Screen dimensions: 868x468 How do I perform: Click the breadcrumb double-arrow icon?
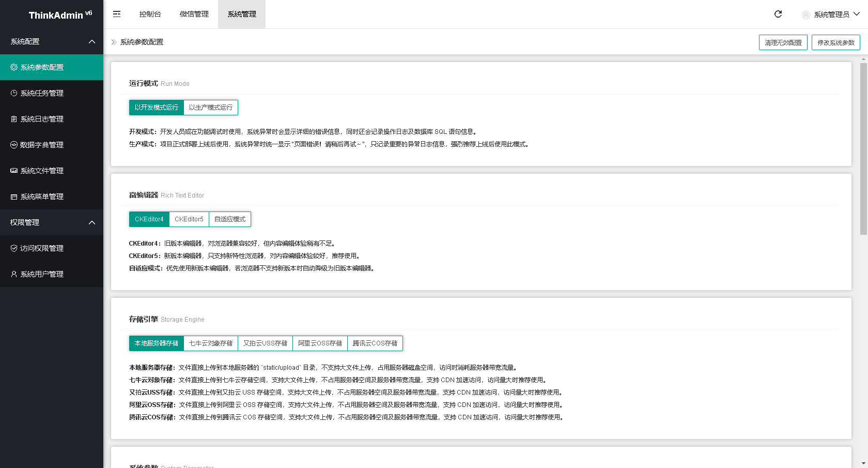coord(114,42)
